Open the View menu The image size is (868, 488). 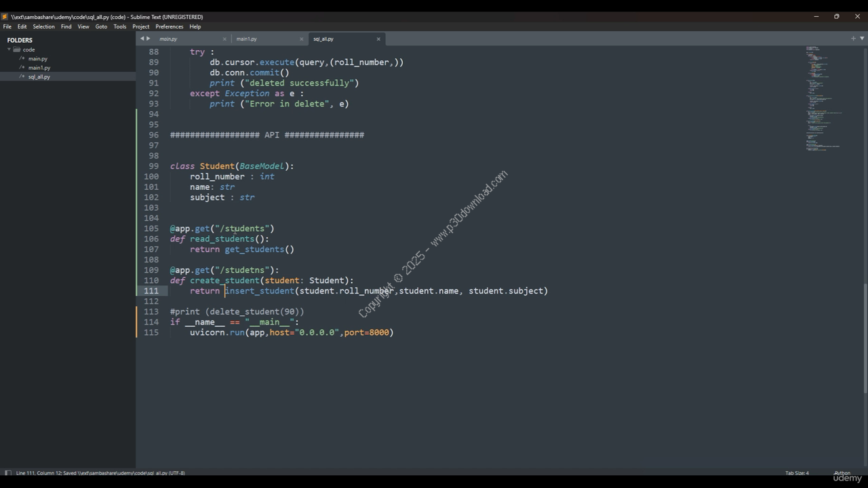[x=83, y=26]
